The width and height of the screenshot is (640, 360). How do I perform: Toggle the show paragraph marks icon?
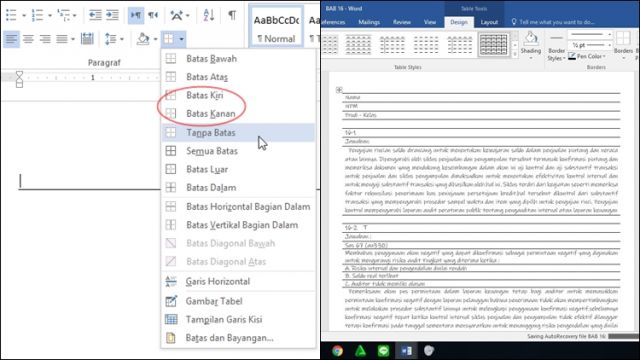pos(232,16)
